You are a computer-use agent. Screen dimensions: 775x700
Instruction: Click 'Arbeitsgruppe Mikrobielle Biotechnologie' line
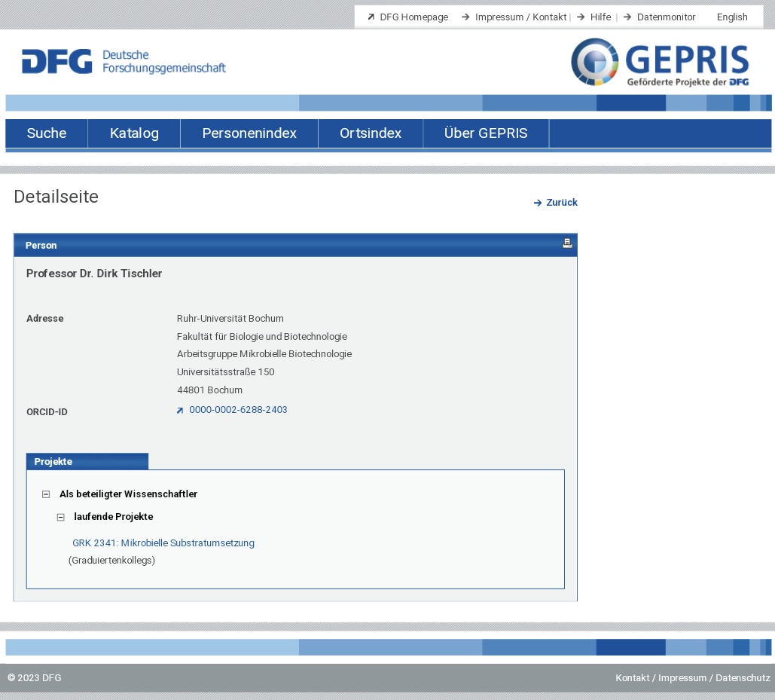[x=264, y=354]
